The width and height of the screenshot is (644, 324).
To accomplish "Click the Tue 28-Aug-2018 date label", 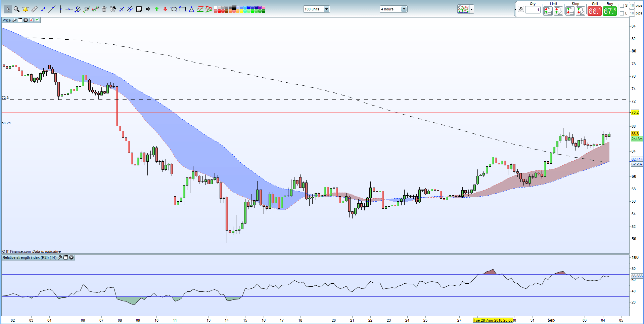I will (493, 320).
